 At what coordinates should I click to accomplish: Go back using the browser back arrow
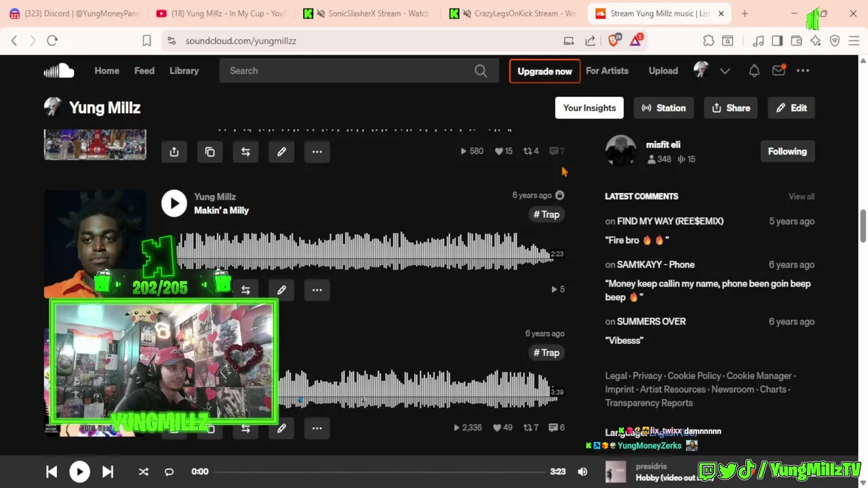coord(14,41)
